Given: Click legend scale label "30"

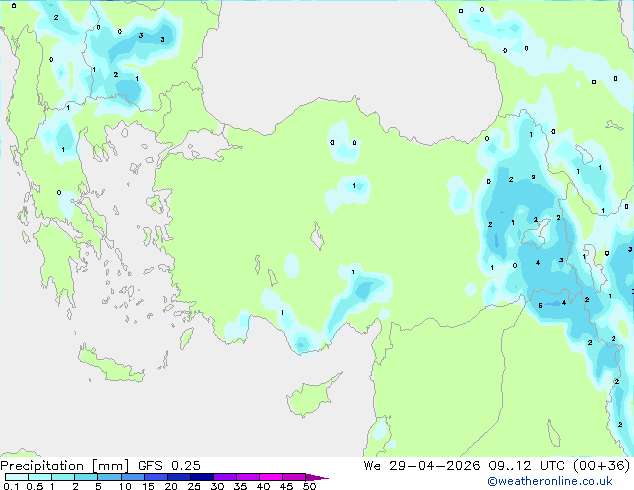Looking at the screenshot, I should click(217, 486).
